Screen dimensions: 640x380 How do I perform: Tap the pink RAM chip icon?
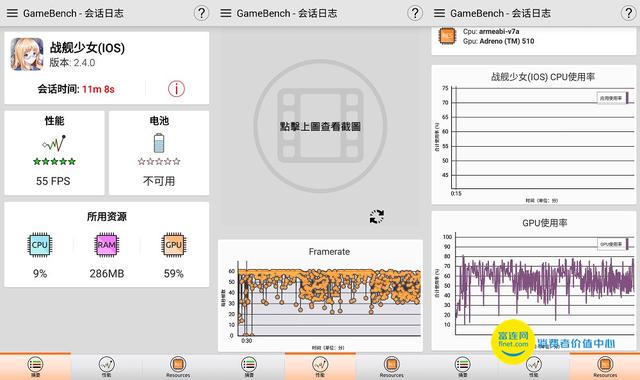point(107,244)
